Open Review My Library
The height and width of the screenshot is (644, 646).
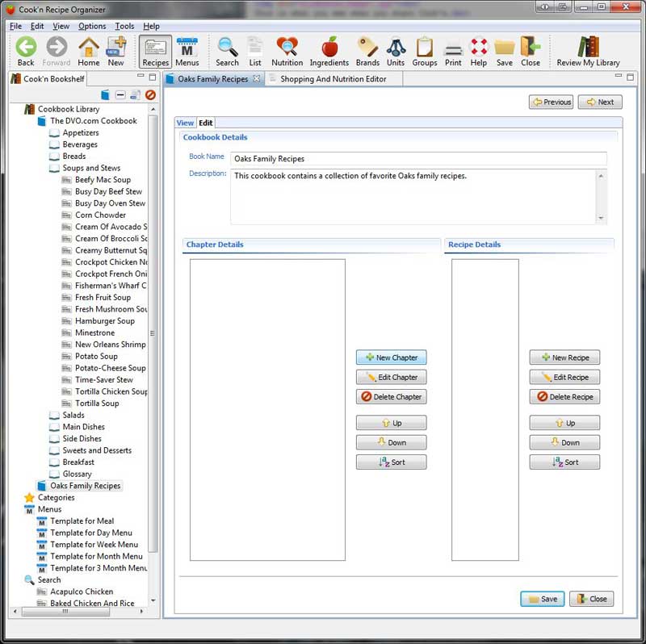click(588, 52)
